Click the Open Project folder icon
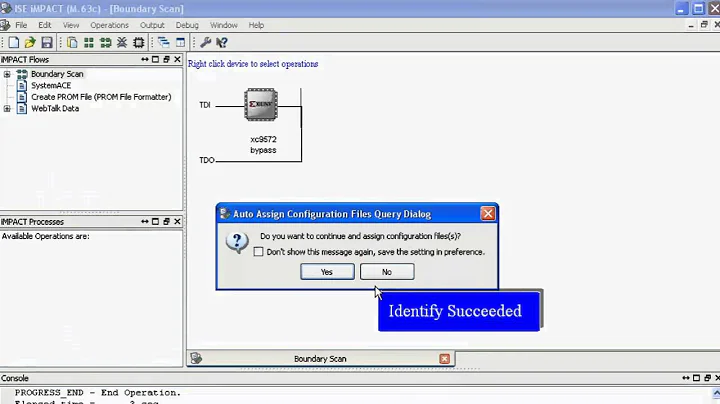 (x=30, y=43)
